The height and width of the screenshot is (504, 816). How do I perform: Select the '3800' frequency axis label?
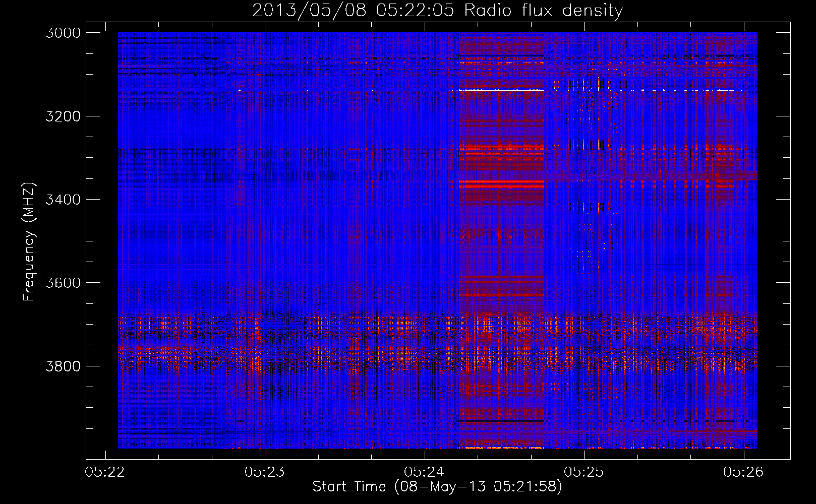tap(63, 366)
